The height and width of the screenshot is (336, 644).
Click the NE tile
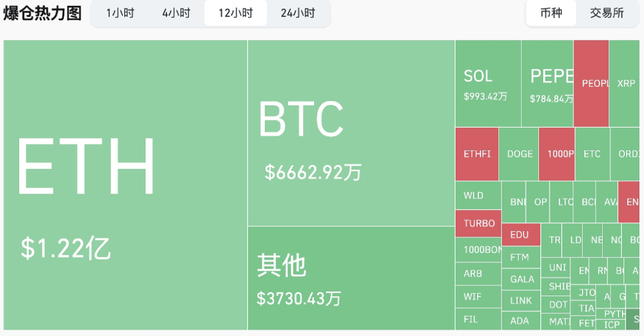point(593,240)
